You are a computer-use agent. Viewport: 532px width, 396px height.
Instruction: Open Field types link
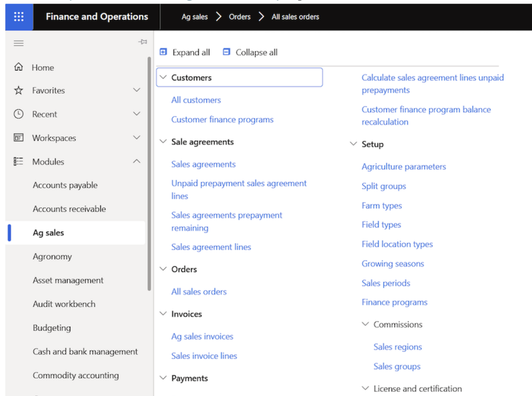pyautogui.click(x=381, y=225)
